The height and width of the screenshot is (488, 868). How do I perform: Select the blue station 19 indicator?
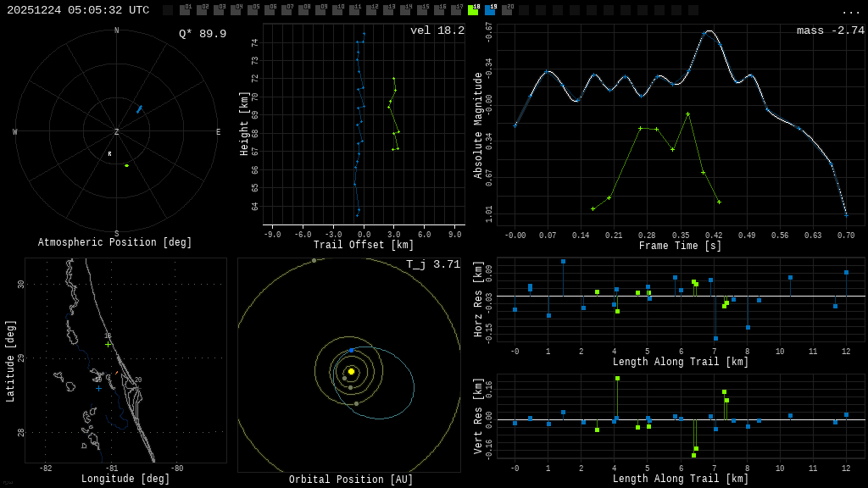pyautogui.click(x=490, y=10)
